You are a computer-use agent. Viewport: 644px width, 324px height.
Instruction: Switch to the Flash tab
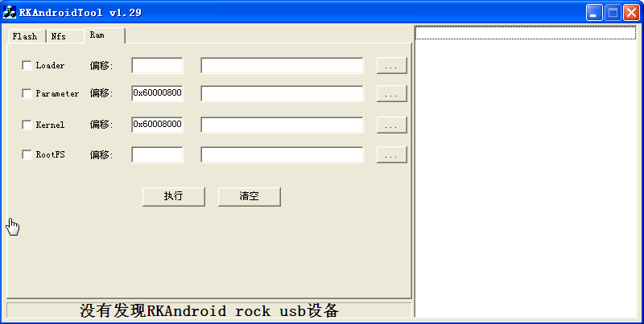click(26, 36)
